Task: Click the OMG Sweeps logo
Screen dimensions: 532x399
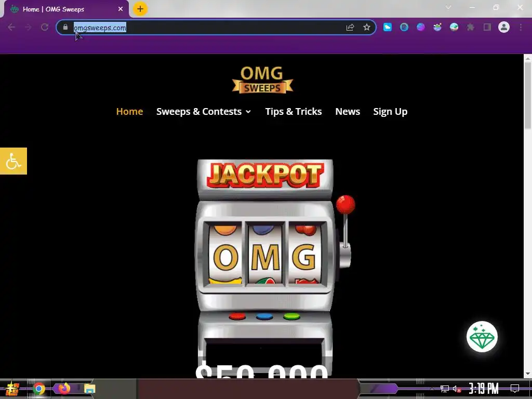Action: [x=262, y=79]
